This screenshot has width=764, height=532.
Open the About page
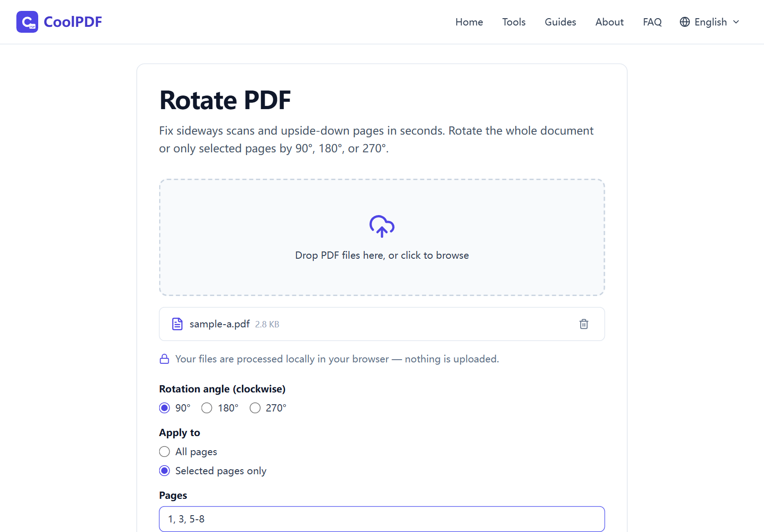pyautogui.click(x=609, y=22)
